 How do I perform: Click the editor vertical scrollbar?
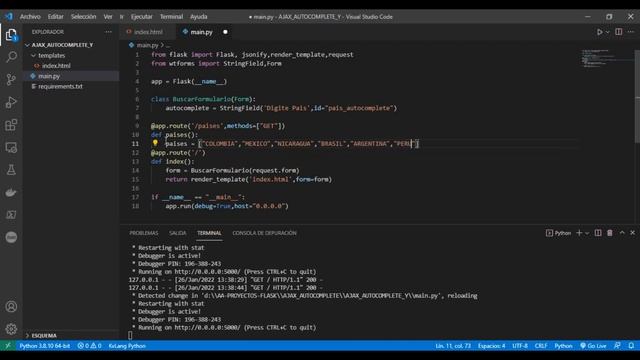637,97
